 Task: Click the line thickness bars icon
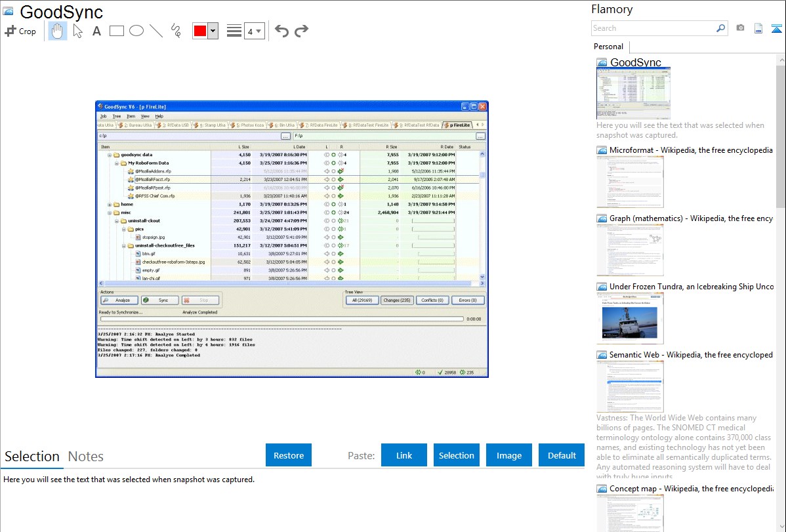tap(234, 31)
